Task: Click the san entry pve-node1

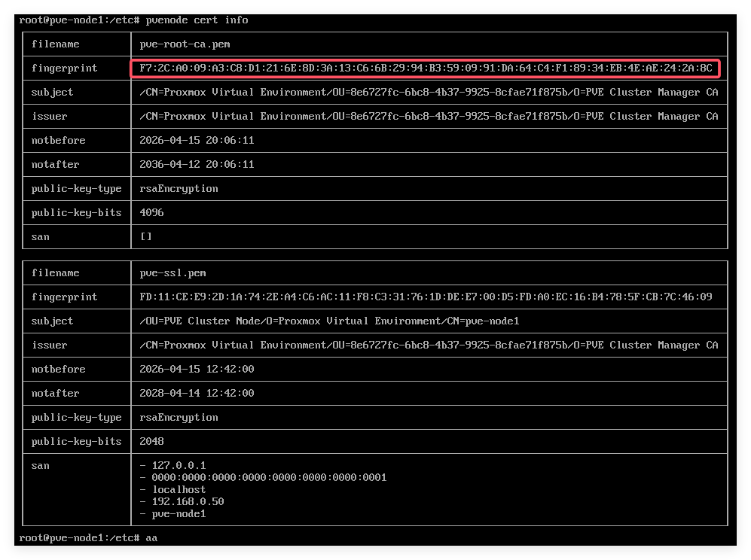Action: 179,514
